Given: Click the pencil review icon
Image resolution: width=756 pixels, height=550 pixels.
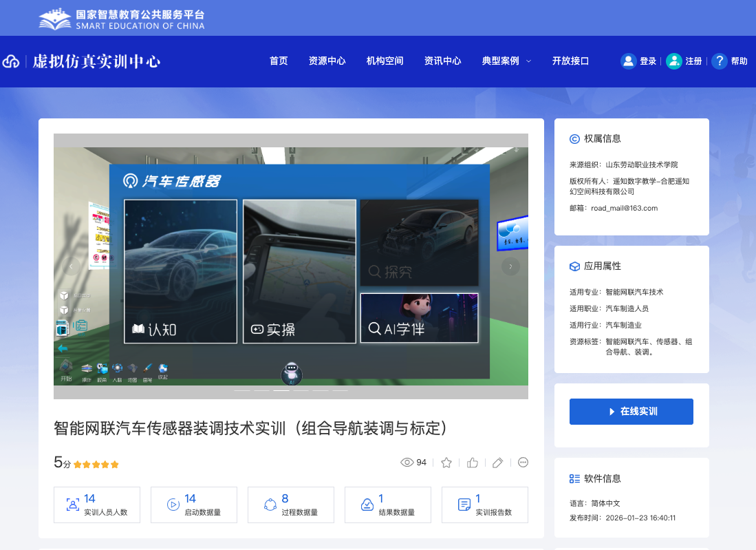Looking at the screenshot, I should 498,463.
